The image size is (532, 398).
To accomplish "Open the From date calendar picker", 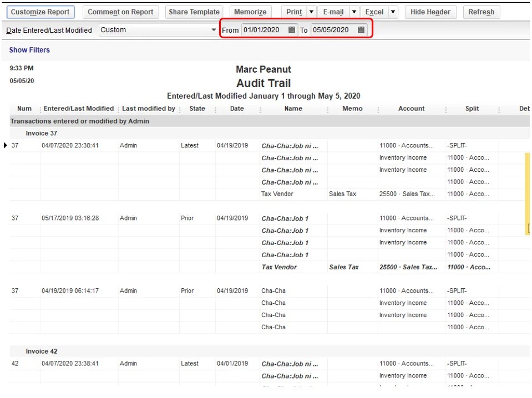I will [x=291, y=30].
